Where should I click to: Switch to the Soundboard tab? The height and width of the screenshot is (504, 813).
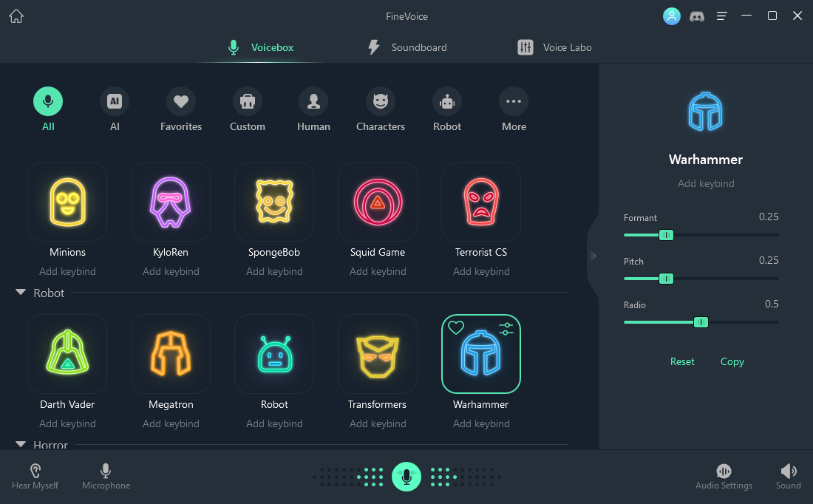(x=407, y=47)
